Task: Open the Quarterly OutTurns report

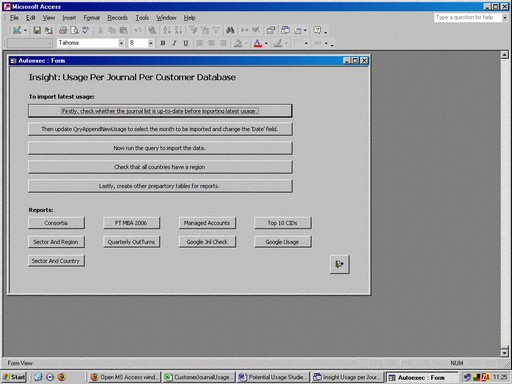Action: [x=131, y=242]
